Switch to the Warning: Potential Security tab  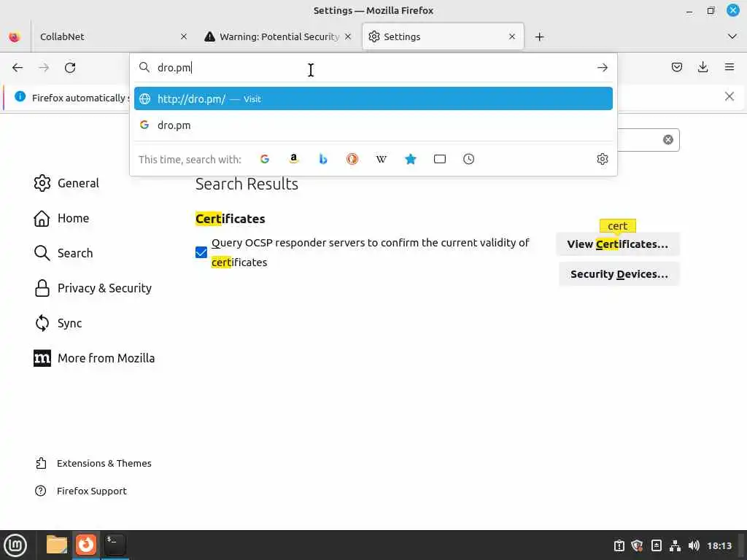[279, 36]
